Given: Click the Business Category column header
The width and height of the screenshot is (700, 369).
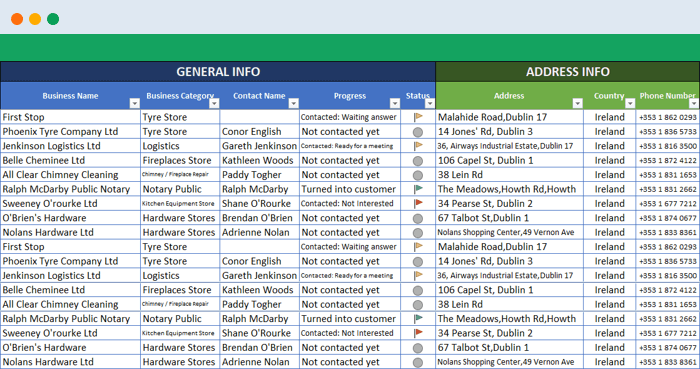Looking at the screenshot, I should [x=180, y=96].
